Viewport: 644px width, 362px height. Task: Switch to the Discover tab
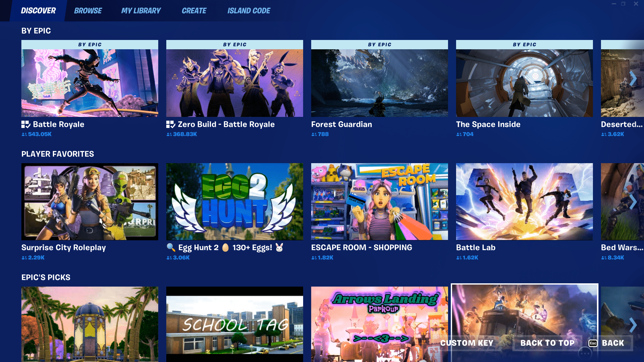(x=38, y=11)
